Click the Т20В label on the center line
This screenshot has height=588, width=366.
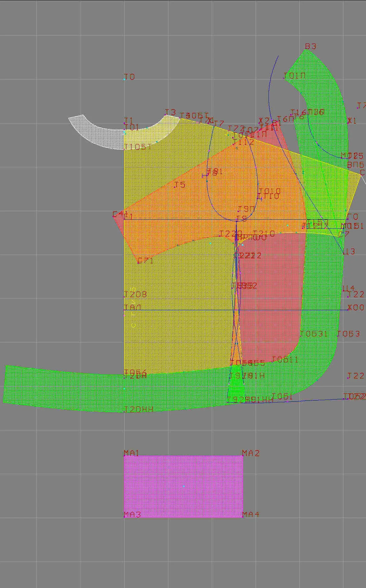point(135,294)
